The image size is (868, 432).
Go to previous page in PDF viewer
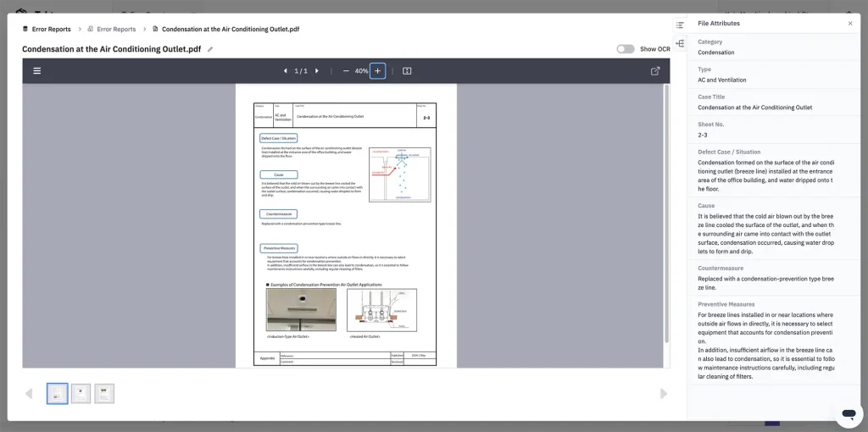tap(286, 71)
